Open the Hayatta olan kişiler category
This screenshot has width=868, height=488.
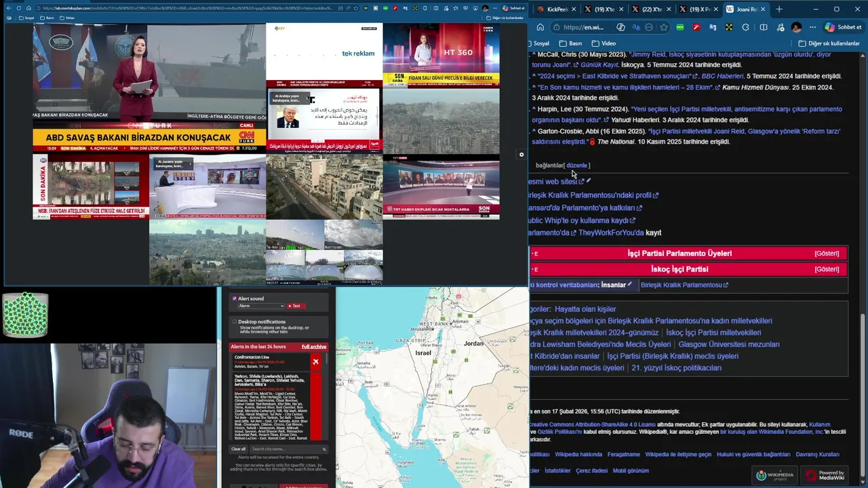585,309
